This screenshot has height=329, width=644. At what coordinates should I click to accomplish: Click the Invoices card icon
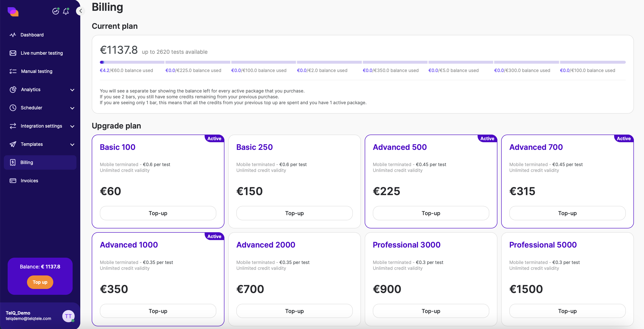click(13, 181)
